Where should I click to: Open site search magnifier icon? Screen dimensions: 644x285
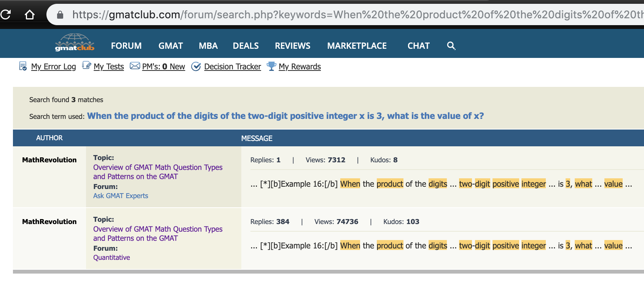[x=451, y=46]
